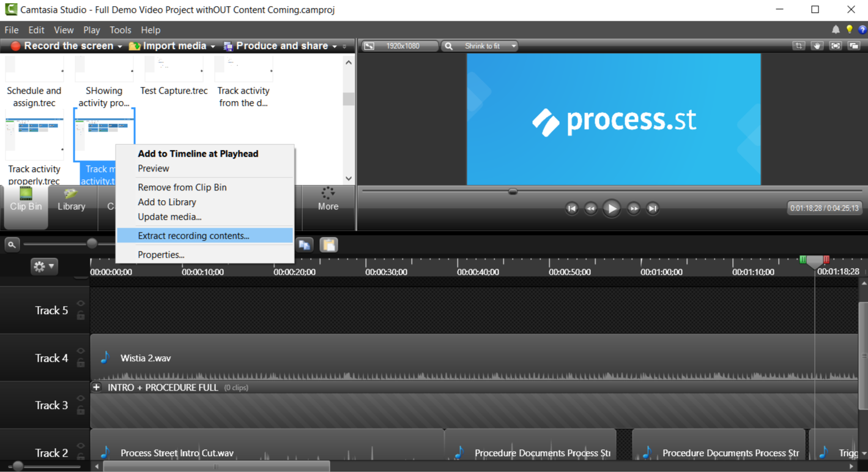Click the timeline paste icon
This screenshot has width=868, height=472.
(x=328, y=245)
